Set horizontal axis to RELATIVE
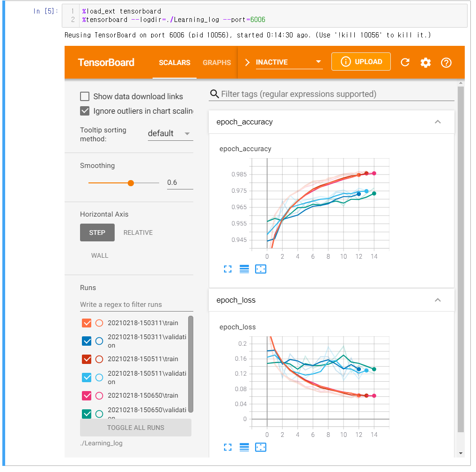476x472 pixels. pyautogui.click(x=138, y=232)
